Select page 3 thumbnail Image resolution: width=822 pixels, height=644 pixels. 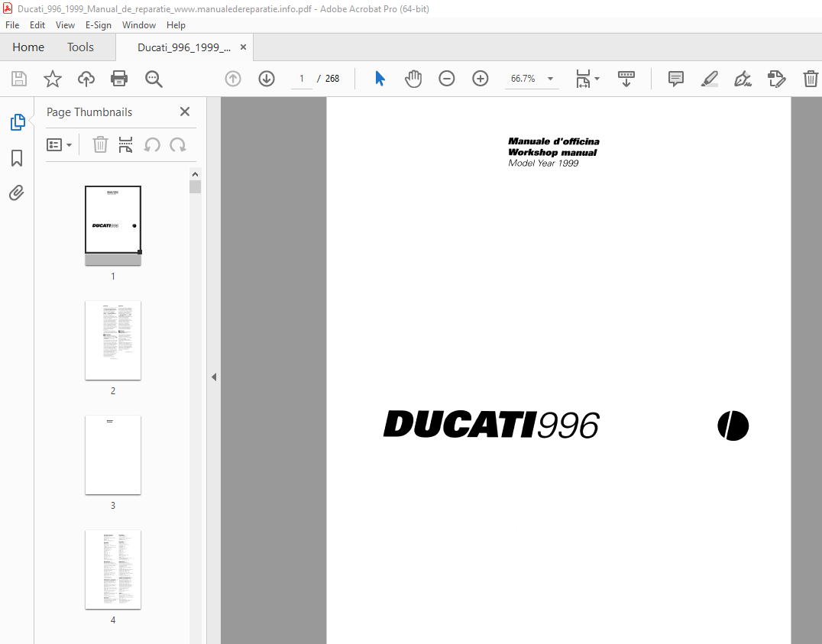(113, 455)
